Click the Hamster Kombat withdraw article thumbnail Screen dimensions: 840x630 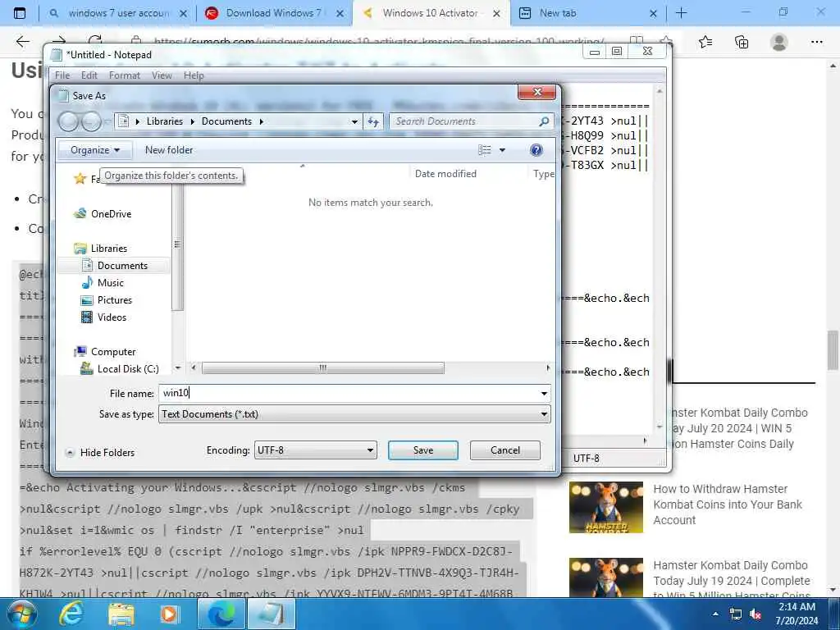pyautogui.click(x=606, y=507)
